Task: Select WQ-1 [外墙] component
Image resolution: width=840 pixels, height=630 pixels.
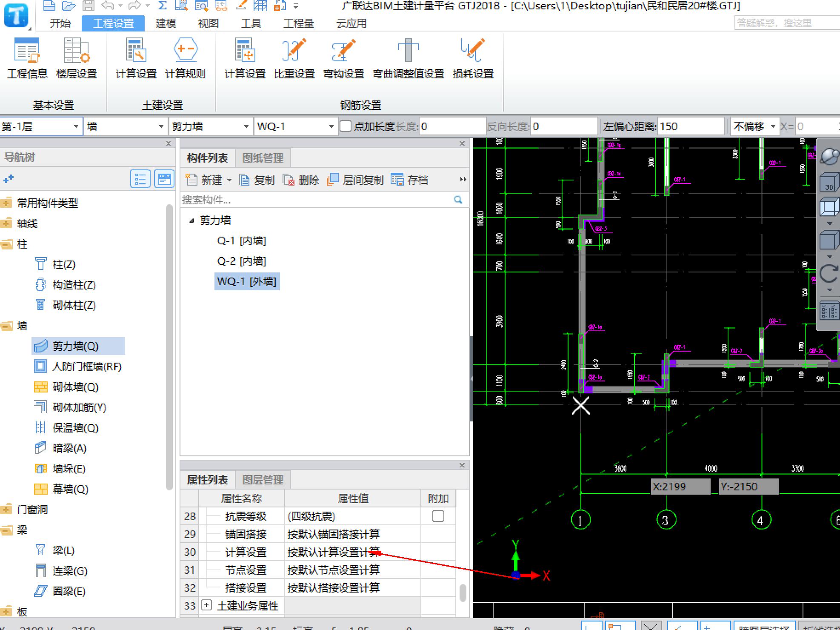Action: click(247, 281)
